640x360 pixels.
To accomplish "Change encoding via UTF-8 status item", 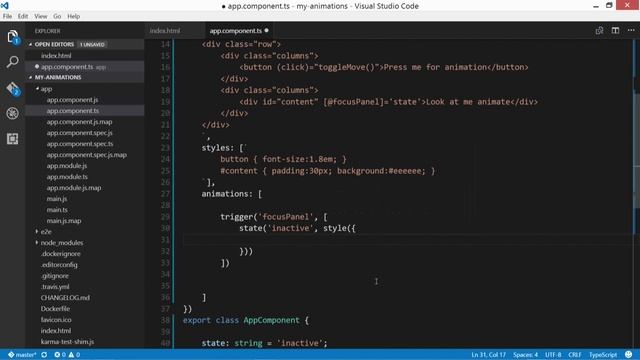I will pos(553,355).
